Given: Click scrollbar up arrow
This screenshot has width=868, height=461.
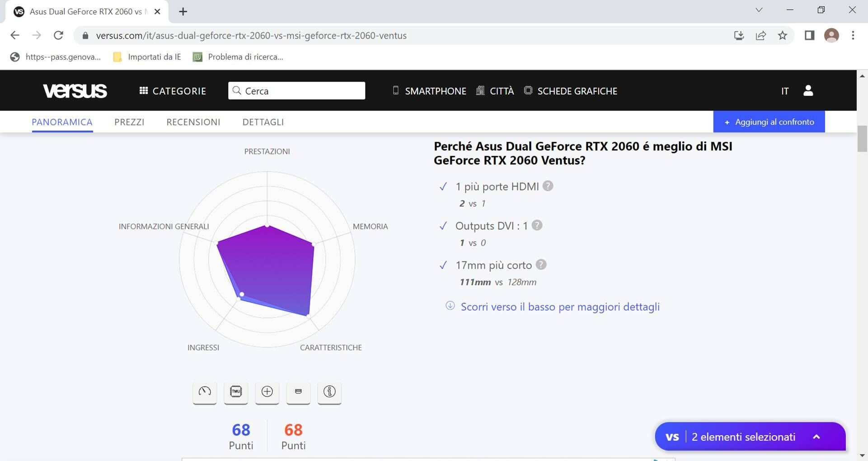Looking at the screenshot, I should [x=862, y=76].
